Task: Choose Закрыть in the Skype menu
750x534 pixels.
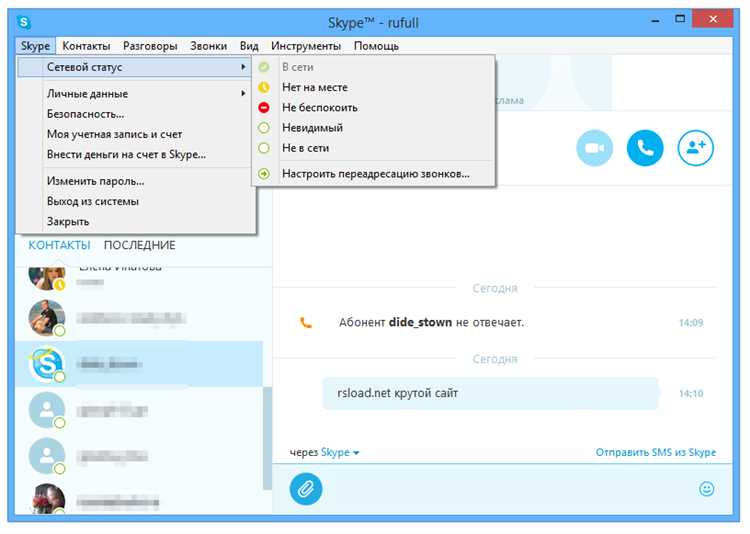Action: (x=134, y=222)
